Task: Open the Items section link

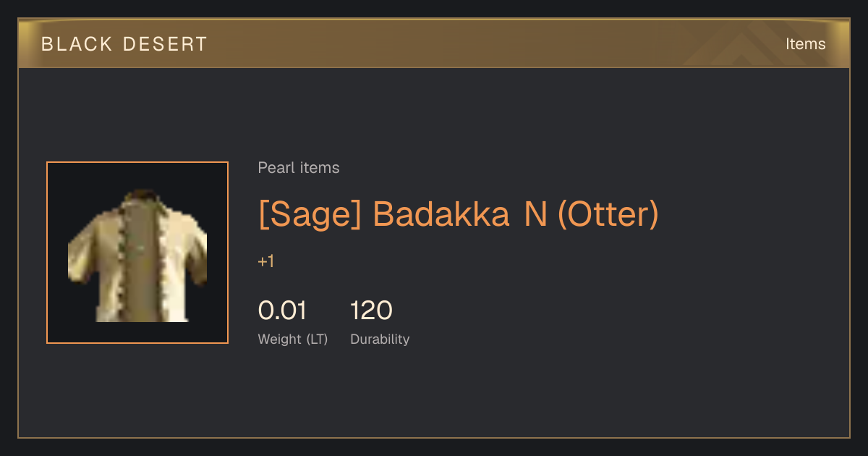Action: [805, 44]
